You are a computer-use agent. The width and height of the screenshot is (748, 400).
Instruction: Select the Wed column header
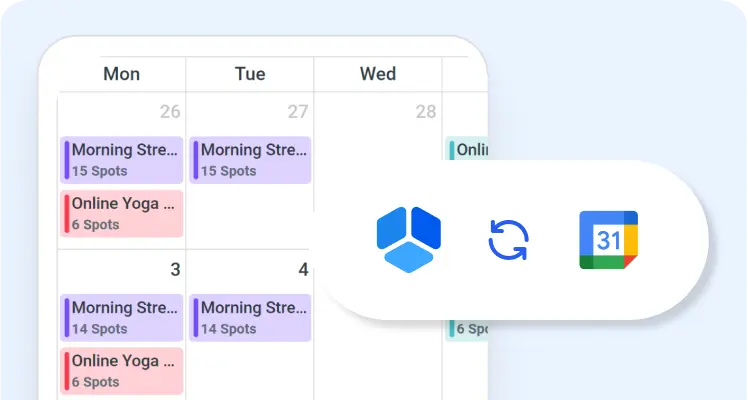[378, 74]
